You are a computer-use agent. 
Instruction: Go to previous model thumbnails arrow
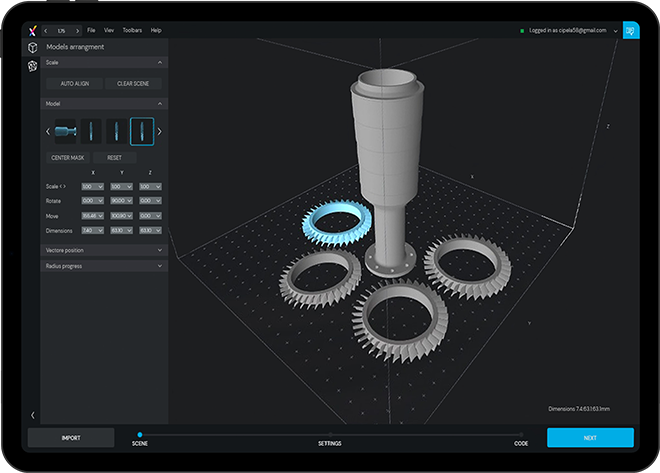[47, 131]
